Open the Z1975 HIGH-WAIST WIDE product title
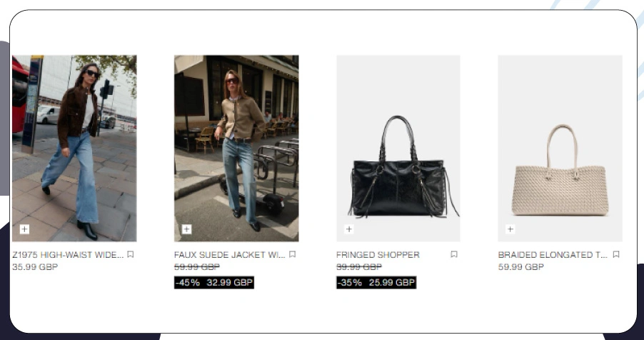The image size is (644, 340). point(68,255)
